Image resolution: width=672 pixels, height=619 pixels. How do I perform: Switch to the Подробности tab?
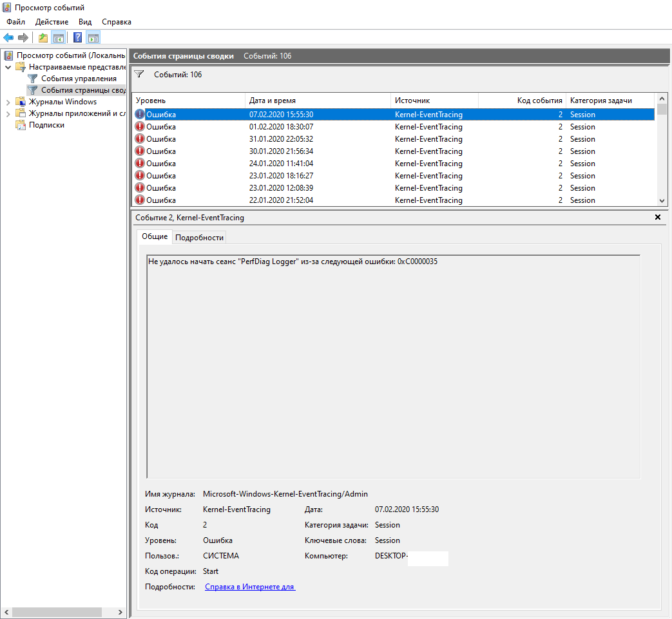point(199,237)
